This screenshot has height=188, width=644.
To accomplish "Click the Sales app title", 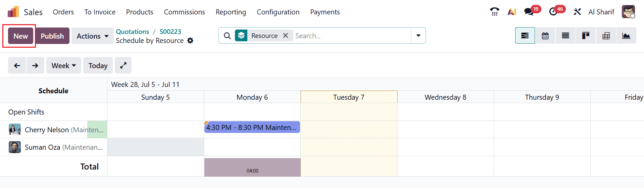I will coord(33,12).
